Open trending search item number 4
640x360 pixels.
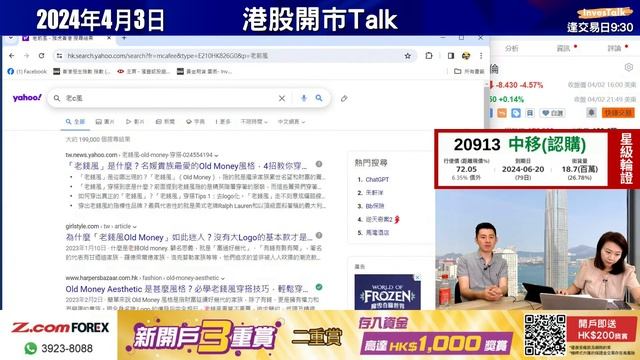[379, 220]
